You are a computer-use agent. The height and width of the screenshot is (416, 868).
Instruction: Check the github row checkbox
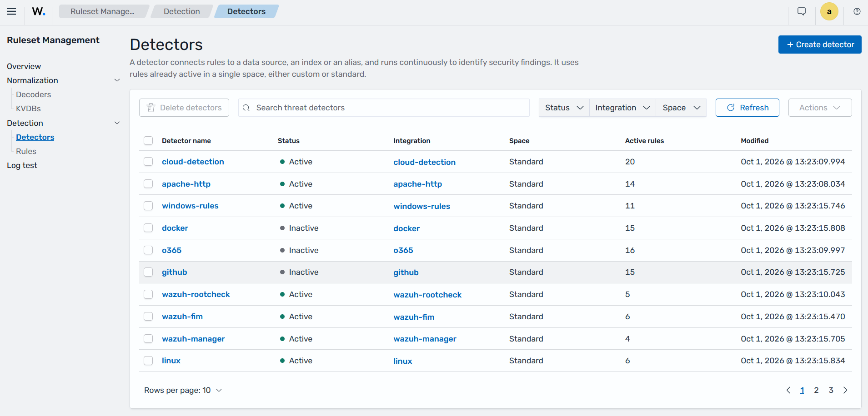coord(148,272)
